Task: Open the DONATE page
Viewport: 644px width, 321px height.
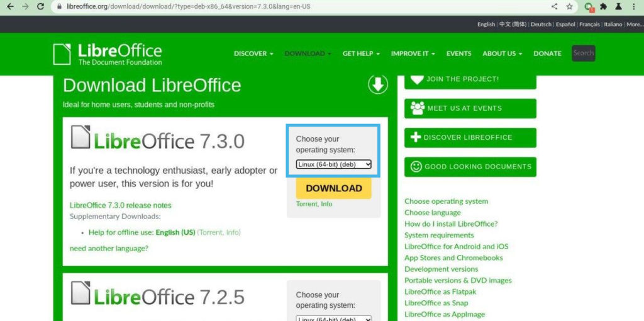Action: pos(547,53)
